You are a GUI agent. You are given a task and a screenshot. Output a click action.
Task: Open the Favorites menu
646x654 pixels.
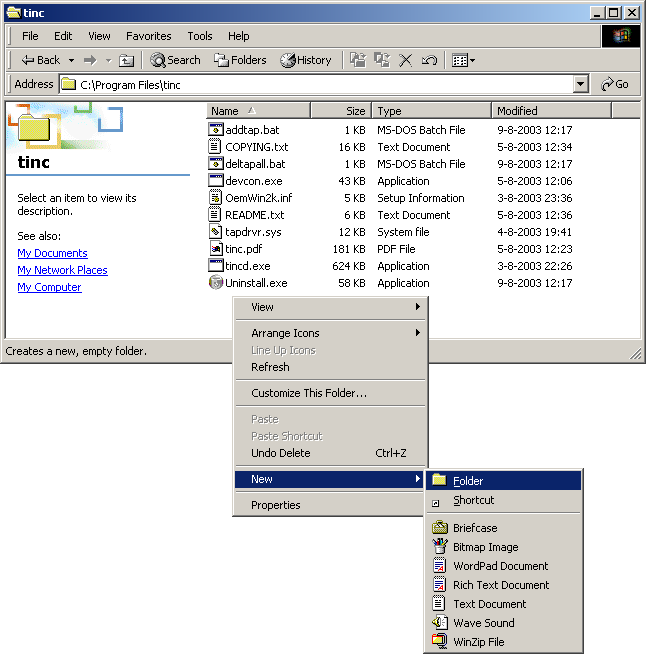tap(148, 36)
